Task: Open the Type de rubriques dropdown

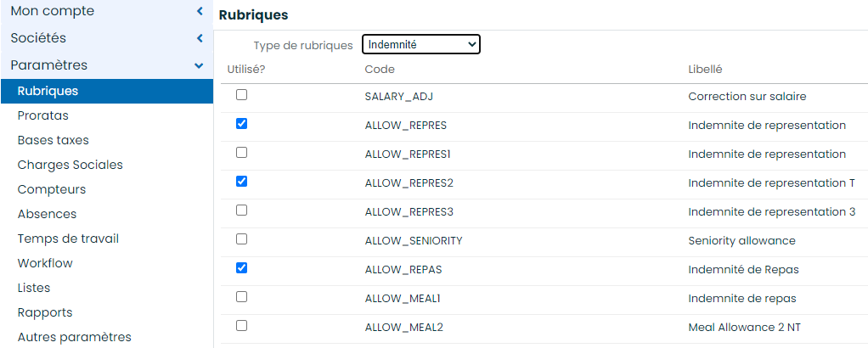Action: (421, 44)
